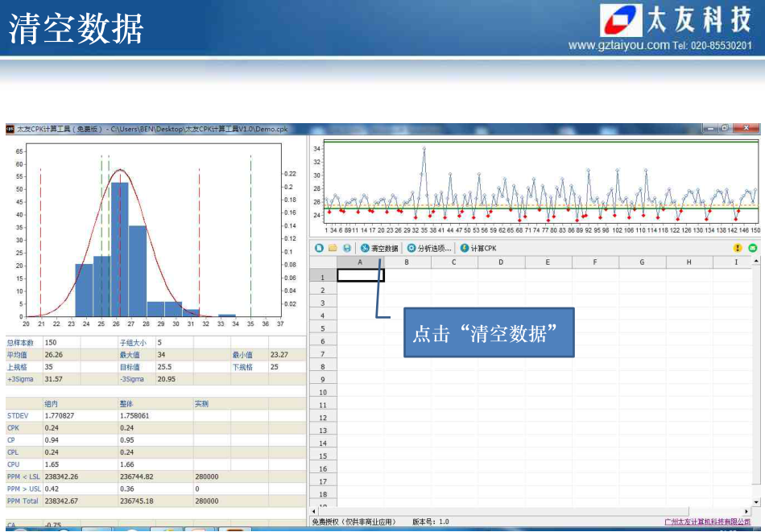Image resolution: width=765 pixels, height=532 pixels.
Task: Click status bar text 版本号: 1.0
Action: [431, 522]
